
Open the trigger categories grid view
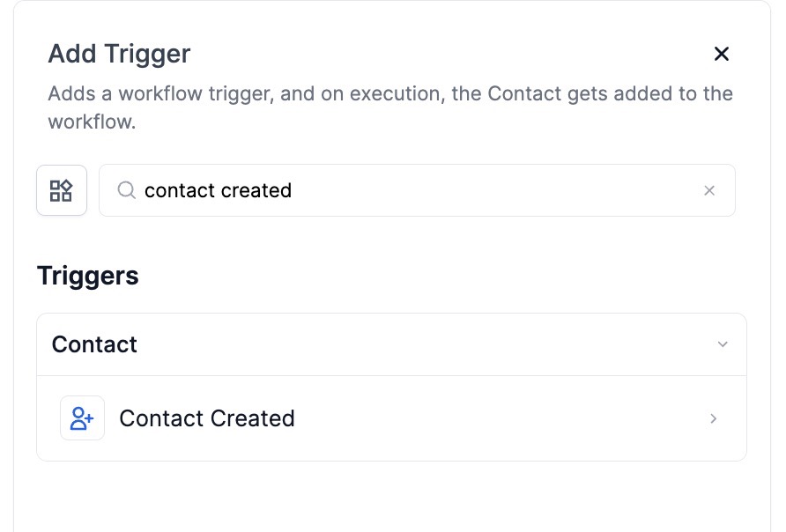tap(61, 190)
